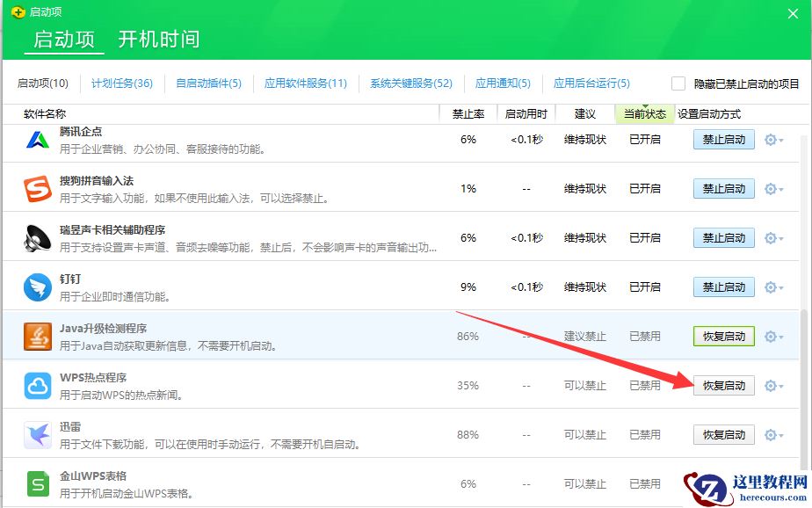The image size is (812, 508).
Task: Click the WPS热点程序 cloud icon
Action: click(37, 385)
